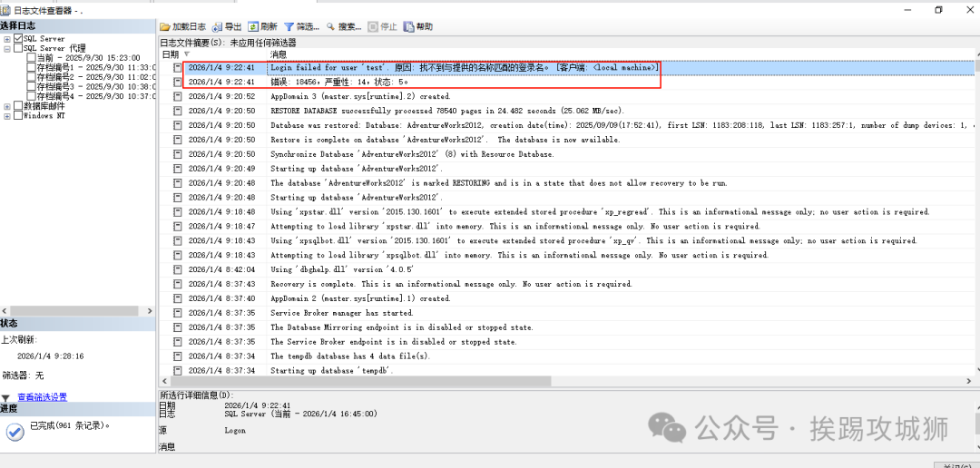The height and width of the screenshot is (468, 980).
Task: Click the 搜索 (Search) magnifier icon
Action: (330, 27)
